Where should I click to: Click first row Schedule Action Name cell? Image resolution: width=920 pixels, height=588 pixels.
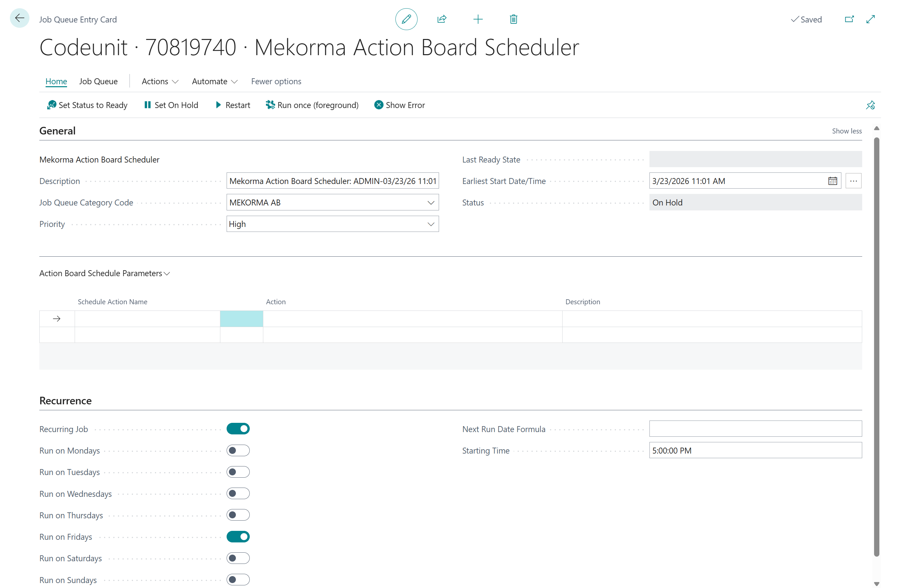tap(147, 319)
